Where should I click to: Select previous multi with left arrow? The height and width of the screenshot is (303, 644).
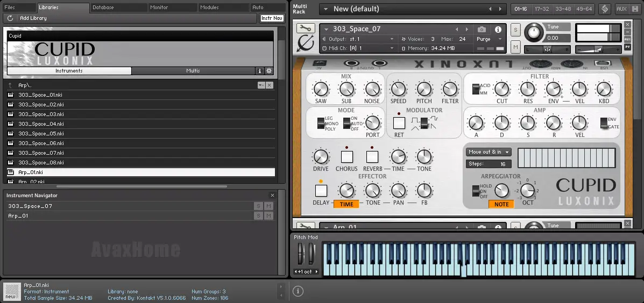pyautogui.click(x=490, y=9)
